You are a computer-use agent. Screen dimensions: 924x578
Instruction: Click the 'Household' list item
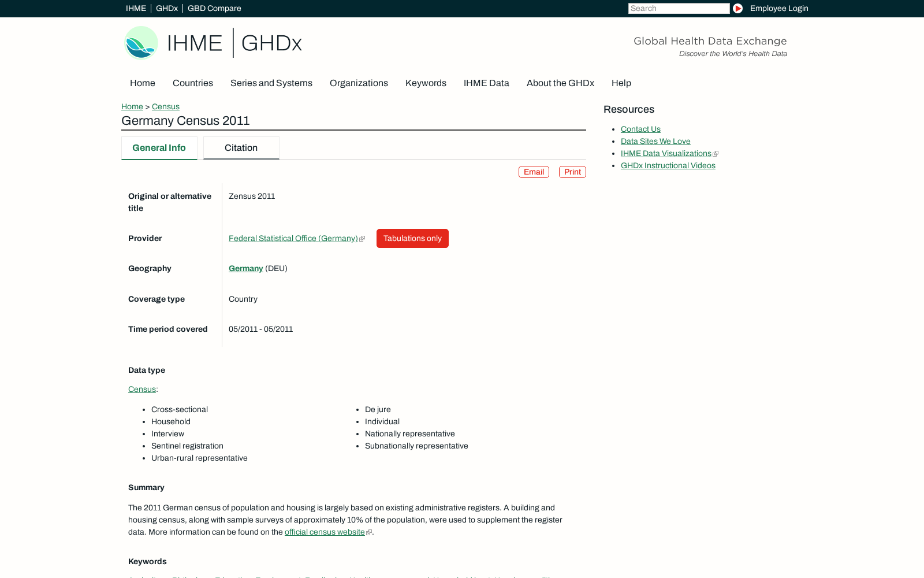pyautogui.click(x=171, y=422)
